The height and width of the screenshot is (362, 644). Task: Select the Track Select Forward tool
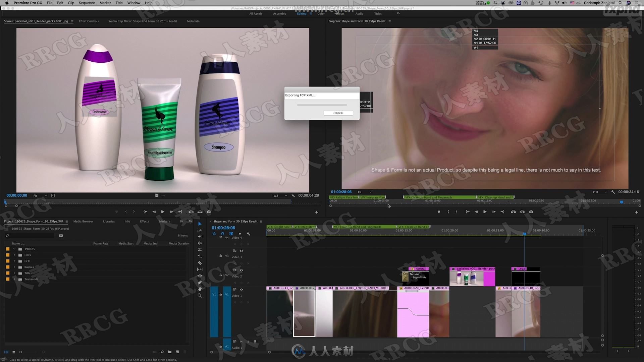(x=200, y=230)
